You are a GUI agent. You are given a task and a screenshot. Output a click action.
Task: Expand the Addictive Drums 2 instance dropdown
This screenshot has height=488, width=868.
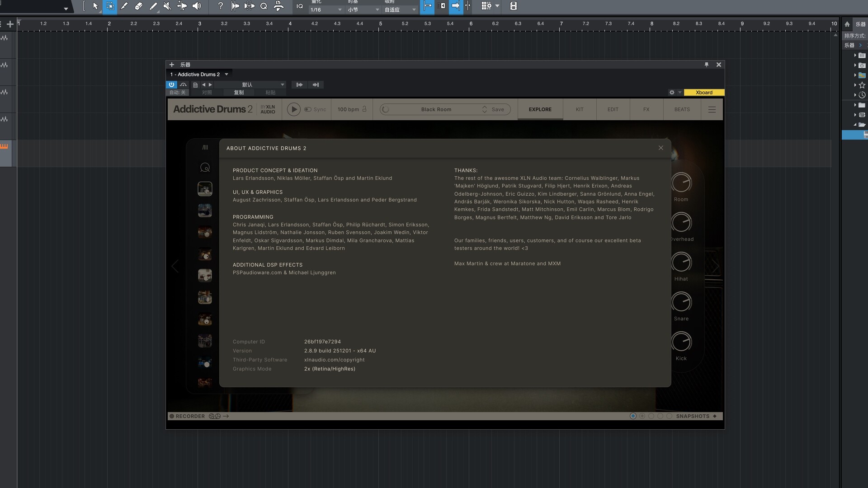click(226, 74)
